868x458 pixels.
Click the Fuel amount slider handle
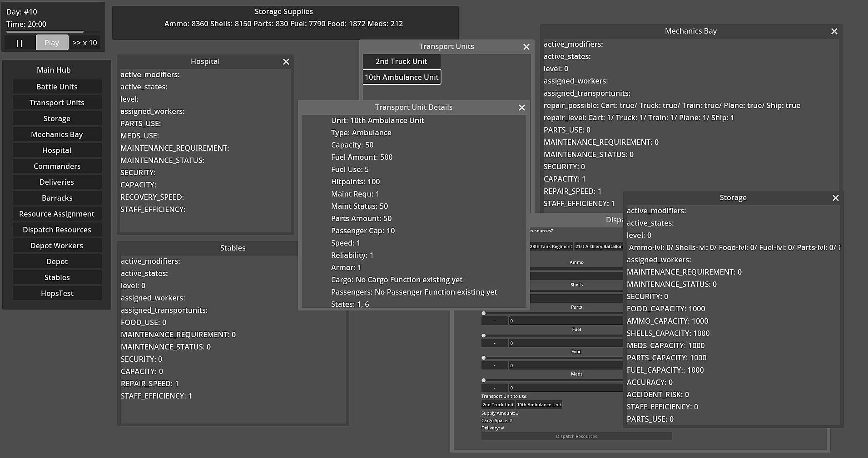coord(484,335)
